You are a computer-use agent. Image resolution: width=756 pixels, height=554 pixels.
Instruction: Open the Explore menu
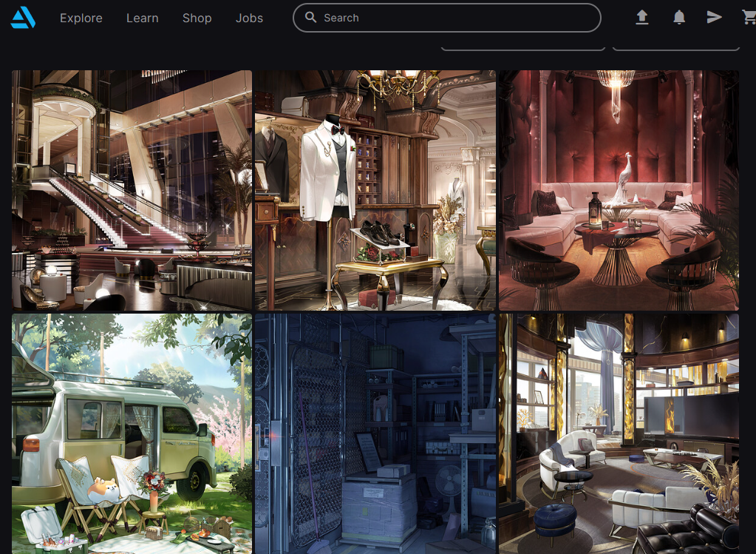coord(81,18)
